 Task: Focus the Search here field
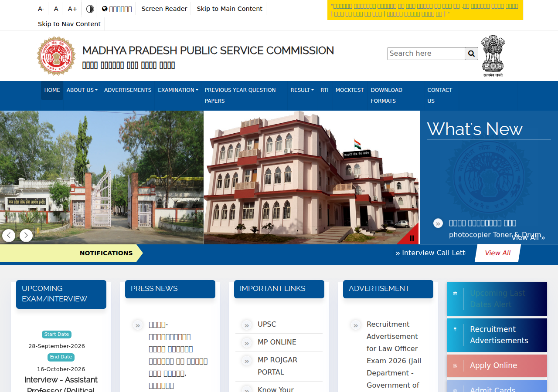coord(426,54)
